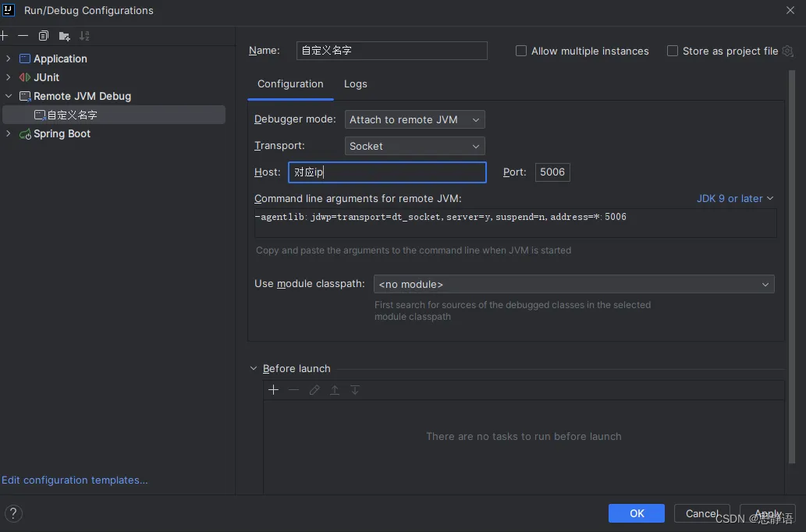Open settings gear next to Store as project file
Screen dimensions: 806x532
pyautogui.click(x=787, y=51)
